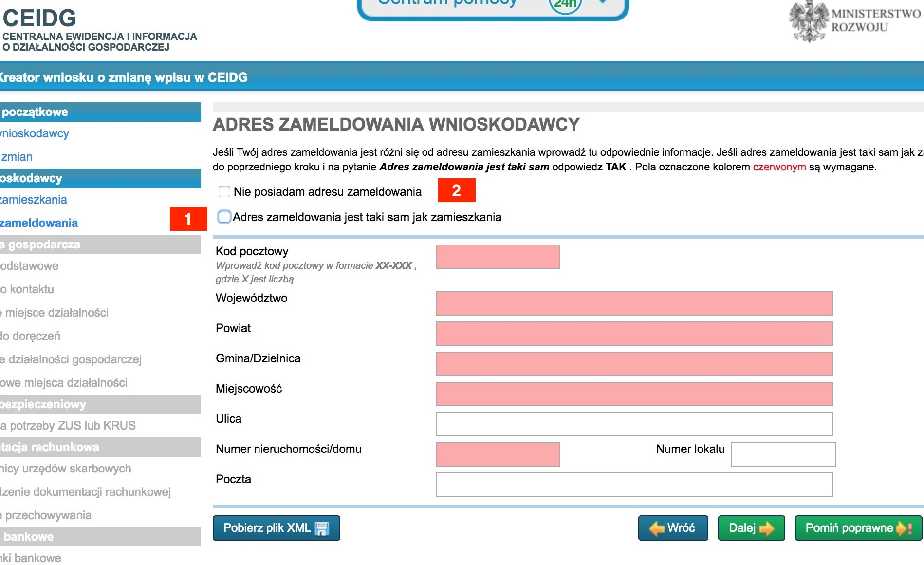Open the zamieszkania step in sidebar
This screenshot has height=565, width=924.
pos(34,200)
